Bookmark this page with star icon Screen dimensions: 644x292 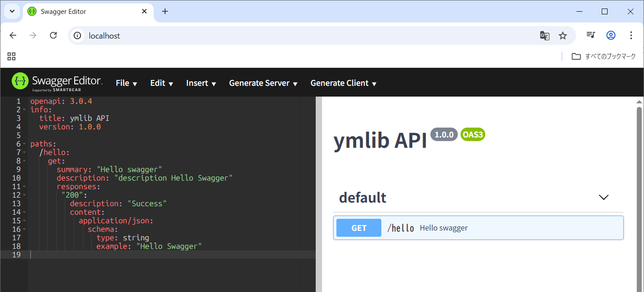coord(563,35)
